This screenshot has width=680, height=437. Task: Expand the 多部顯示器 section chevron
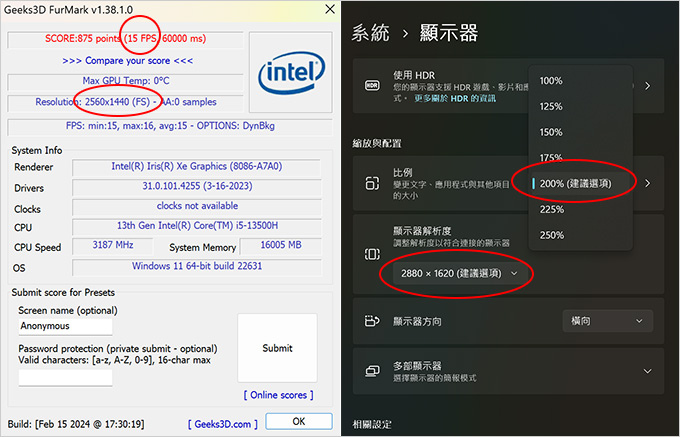[x=647, y=371]
